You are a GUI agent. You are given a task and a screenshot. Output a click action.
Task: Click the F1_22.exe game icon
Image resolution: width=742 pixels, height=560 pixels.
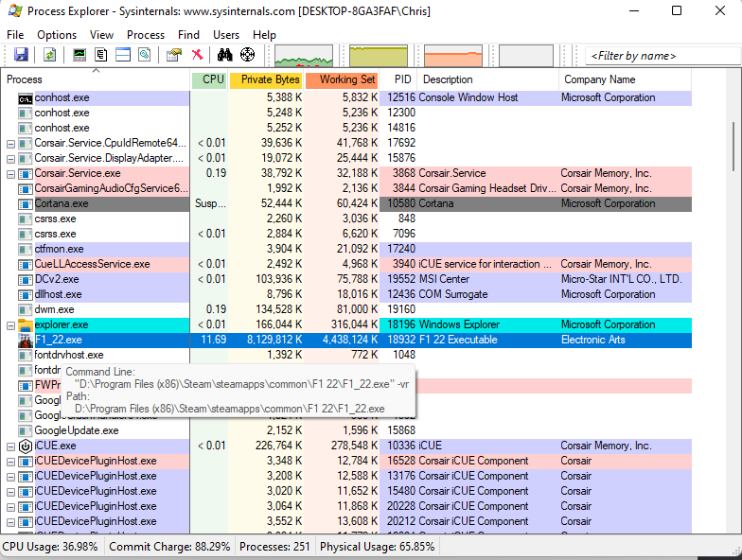[25, 341]
